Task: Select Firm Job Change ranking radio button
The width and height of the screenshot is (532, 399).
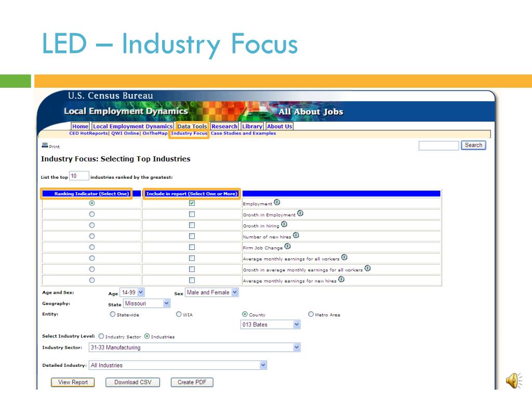Action: 91,247
